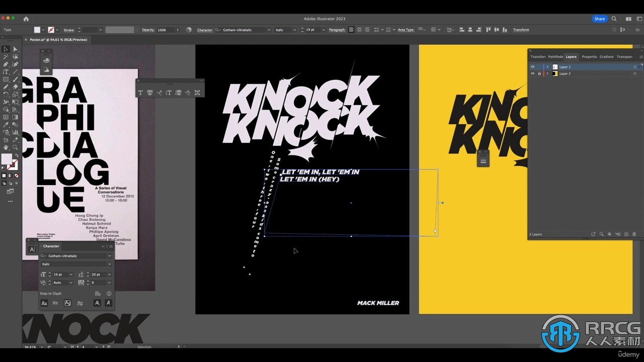This screenshot has height=362, width=644.
Task: Open kerning dropdown showing Auto
Action: tap(71, 283)
